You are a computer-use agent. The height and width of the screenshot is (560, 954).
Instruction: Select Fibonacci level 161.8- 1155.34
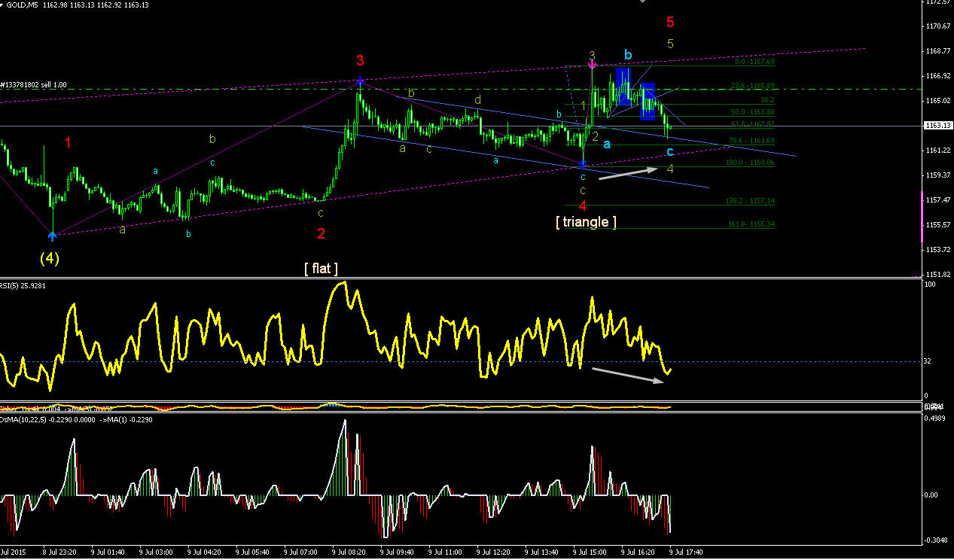point(751,224)
